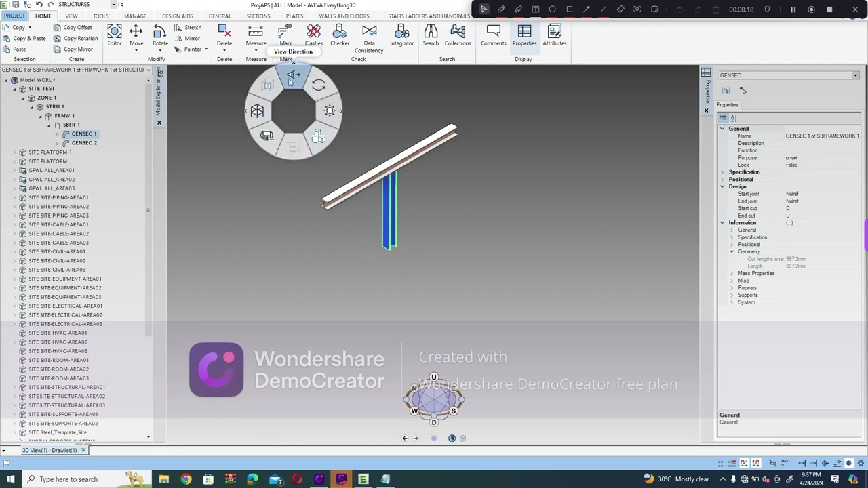Screen dimensions: 868x488
Task: Switch to the TOOLS ribbon tab
Action: pyautogui.click(x=100, y=16)
